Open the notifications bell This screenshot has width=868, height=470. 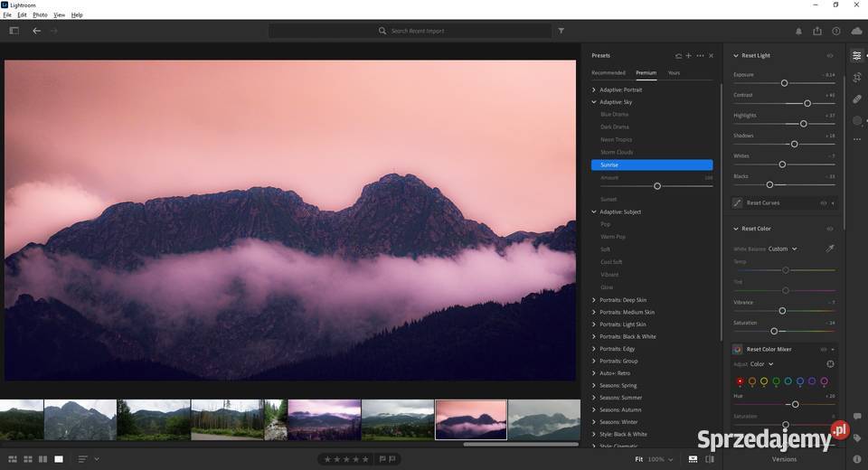(x=797, y=31)
